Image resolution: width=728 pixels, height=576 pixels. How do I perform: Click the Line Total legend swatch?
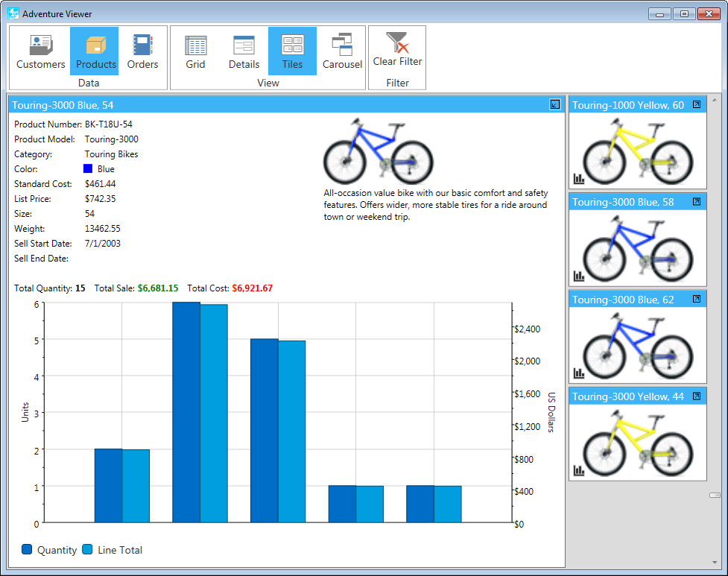pos(87,549)
